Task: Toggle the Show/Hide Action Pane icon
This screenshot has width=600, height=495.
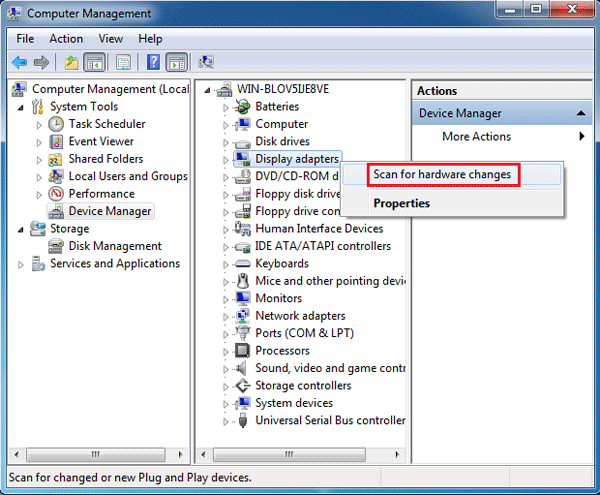Action: tap(177, 62)
